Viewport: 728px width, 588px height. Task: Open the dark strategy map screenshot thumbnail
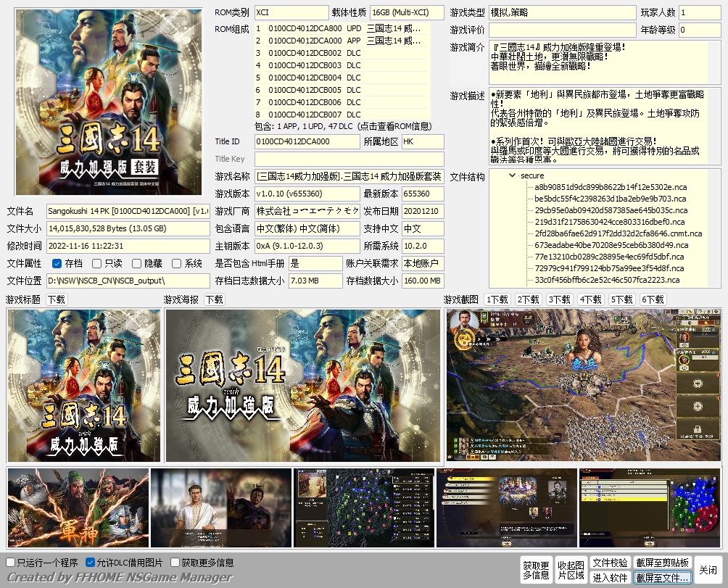click(365, 508)
